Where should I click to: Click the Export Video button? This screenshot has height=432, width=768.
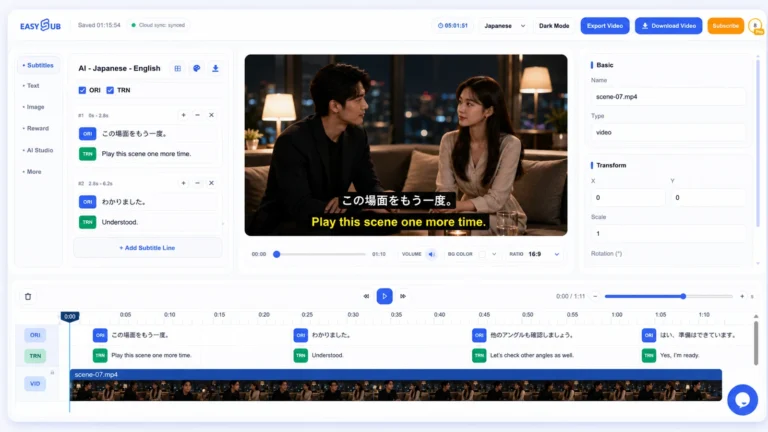pos(605,26)
